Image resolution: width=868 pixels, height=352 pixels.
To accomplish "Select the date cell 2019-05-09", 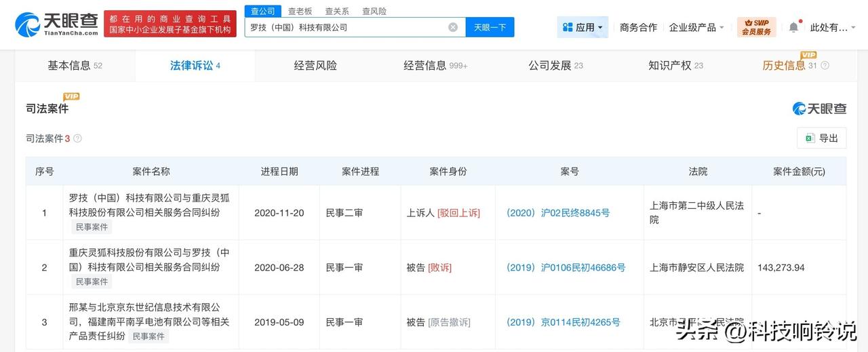I will click(279, 323).
